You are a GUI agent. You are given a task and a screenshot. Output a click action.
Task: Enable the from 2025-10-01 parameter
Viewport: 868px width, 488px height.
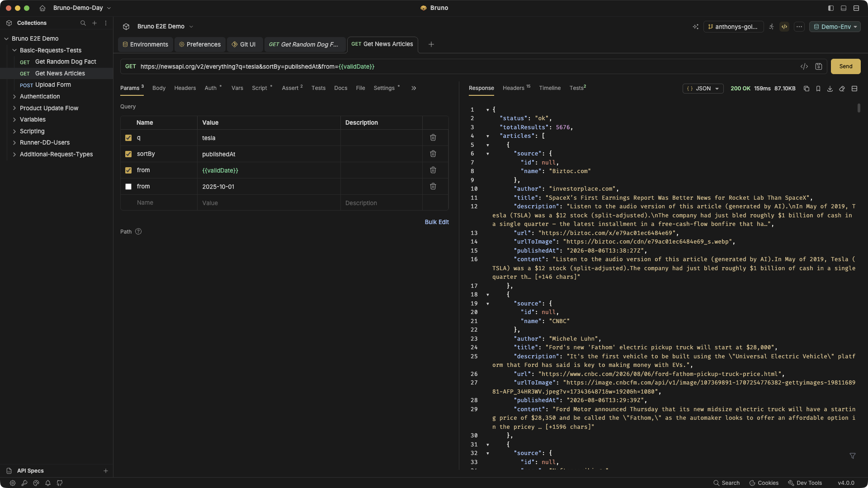coord(128,187)
